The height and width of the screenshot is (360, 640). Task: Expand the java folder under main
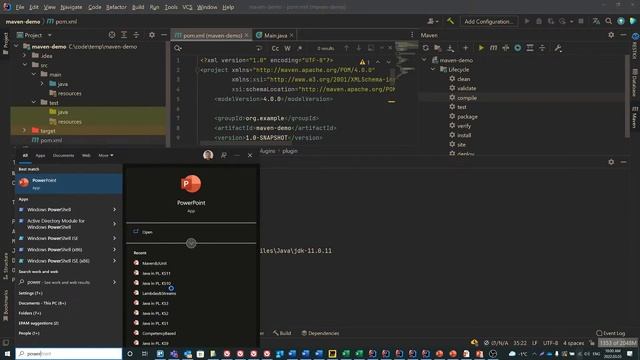coord(42,84)
